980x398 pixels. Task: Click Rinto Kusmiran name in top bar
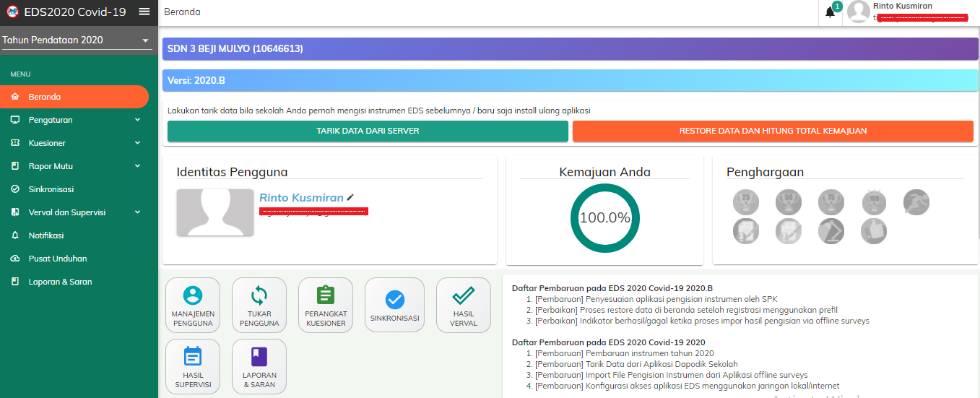tap(902, 6)
